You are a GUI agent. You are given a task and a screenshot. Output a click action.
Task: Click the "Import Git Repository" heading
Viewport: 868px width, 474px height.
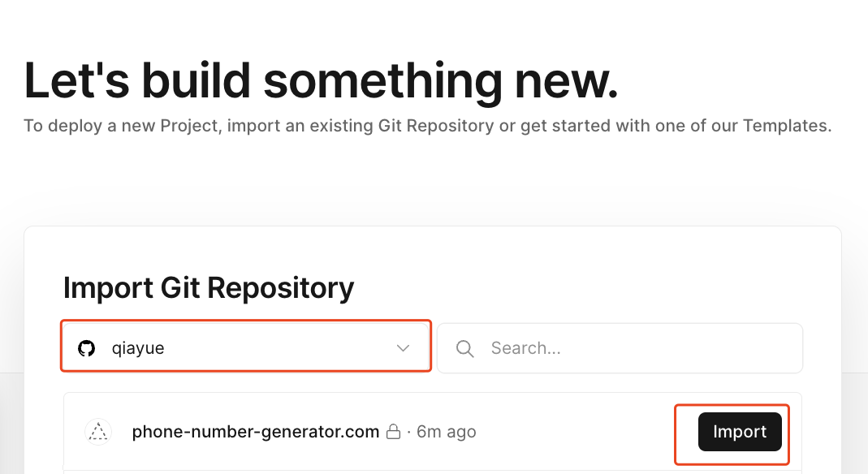pyautogui.click(x=209, y=287)
